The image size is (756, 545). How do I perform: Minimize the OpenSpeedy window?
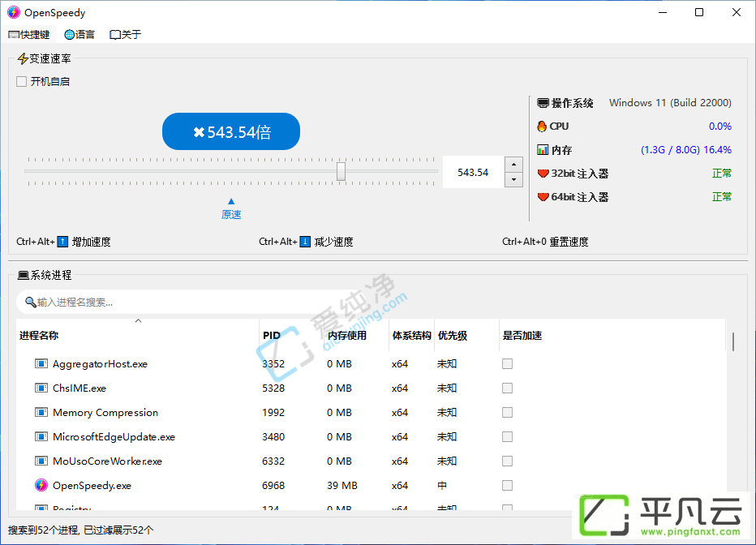click(x=663, y=12)
